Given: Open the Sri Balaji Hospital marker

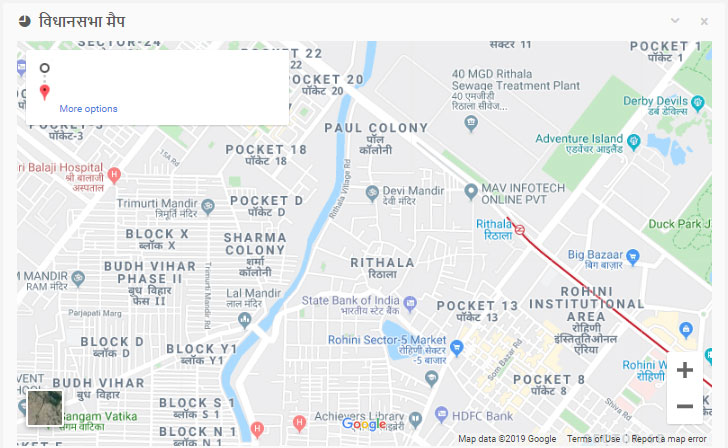Looking at the screenshot, I should click(114, 175).
